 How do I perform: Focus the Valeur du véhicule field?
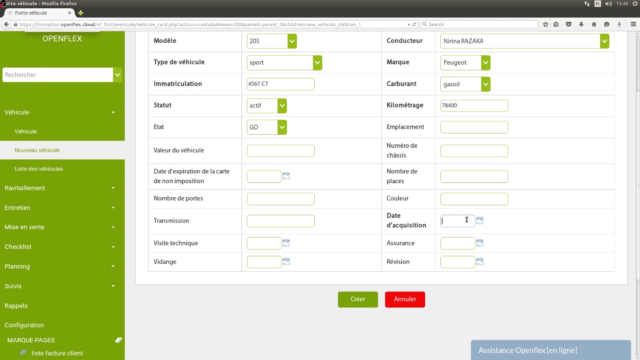[x=280, y=151]
